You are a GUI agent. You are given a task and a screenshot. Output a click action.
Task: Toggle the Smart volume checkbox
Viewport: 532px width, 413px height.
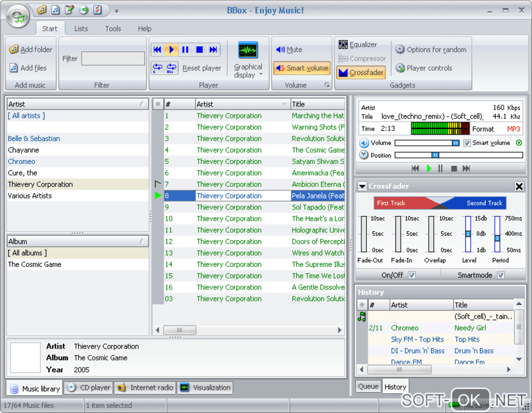click(467, 143)
